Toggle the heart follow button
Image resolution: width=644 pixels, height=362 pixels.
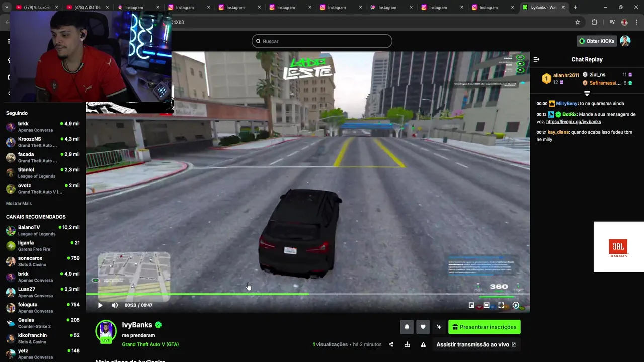423,327
